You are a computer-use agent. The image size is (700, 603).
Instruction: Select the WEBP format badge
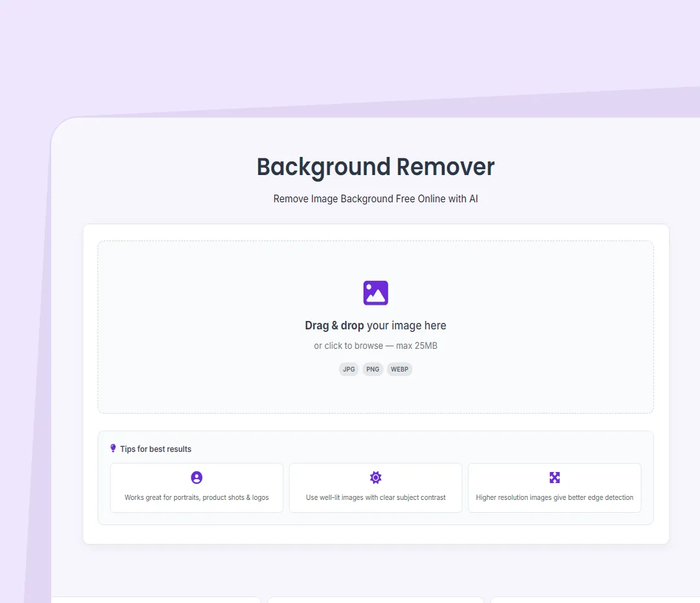click(399, 369)
